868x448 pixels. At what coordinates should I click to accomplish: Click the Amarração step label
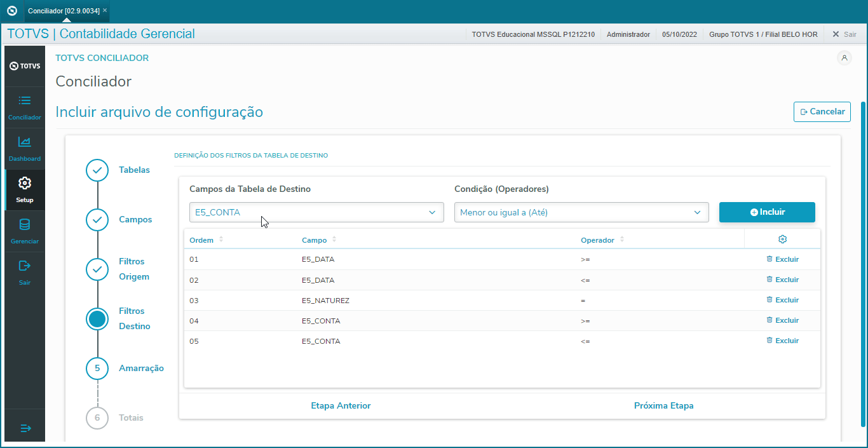click(x=141, y=369)
